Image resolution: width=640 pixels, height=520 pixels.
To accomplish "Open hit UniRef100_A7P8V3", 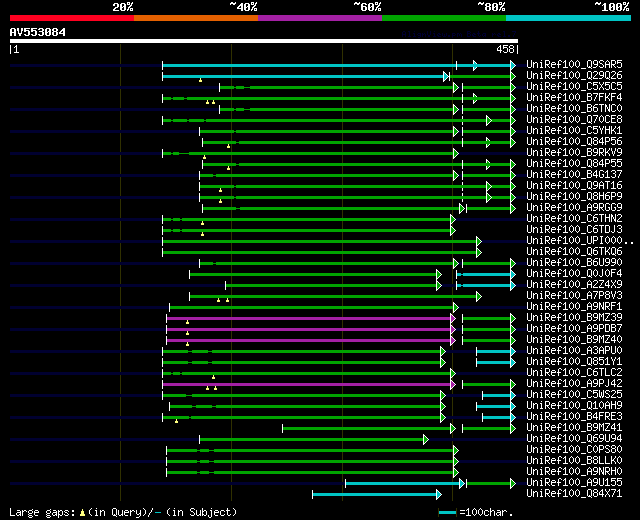I will [574, 296].
